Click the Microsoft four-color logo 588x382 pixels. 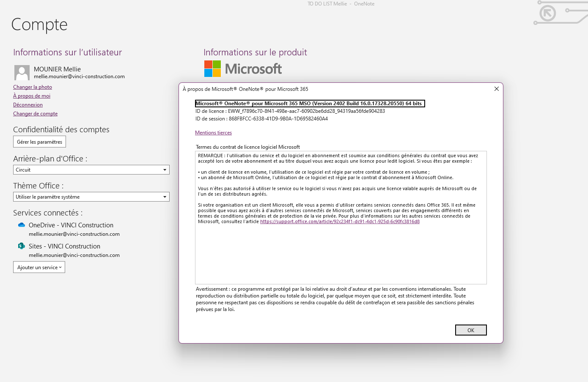(212, 68)
